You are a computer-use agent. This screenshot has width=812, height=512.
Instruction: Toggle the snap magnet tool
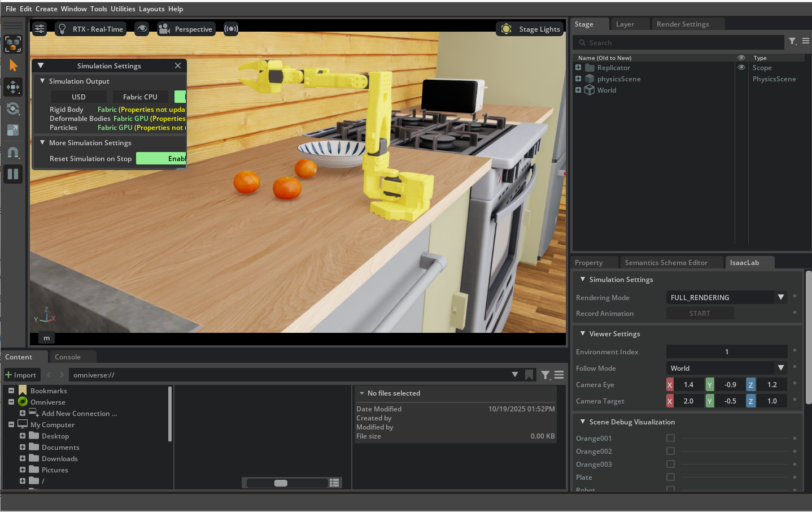pos(13,152)
